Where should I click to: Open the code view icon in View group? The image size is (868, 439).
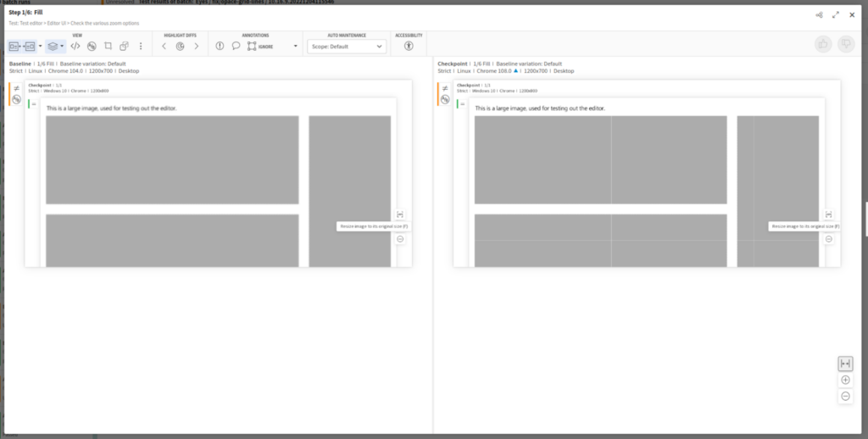75,46
